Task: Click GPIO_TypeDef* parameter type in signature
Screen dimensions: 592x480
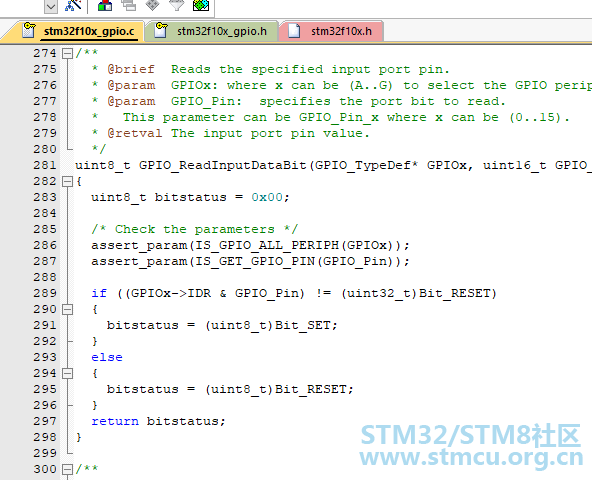Action: (367, 165)
